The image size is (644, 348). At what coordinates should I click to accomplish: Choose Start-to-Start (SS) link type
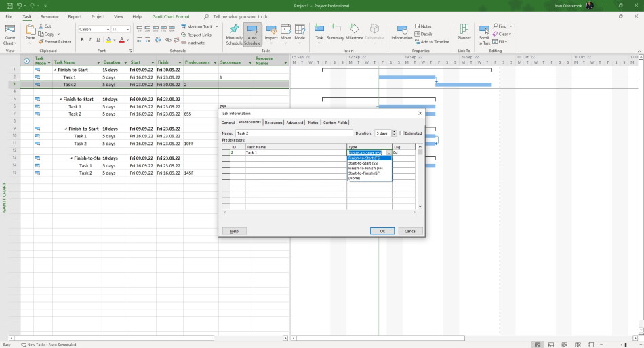click(369, 163)
